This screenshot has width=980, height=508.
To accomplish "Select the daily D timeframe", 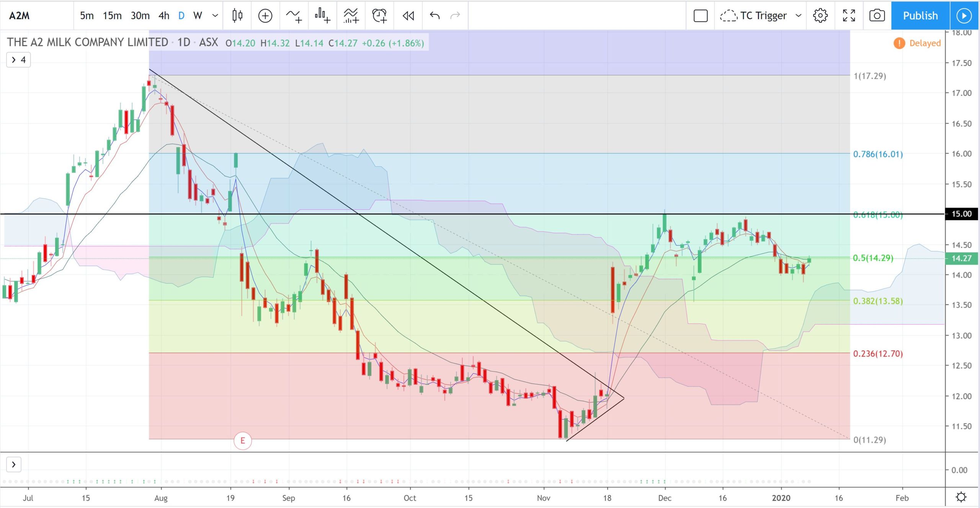I will (181, 16).
